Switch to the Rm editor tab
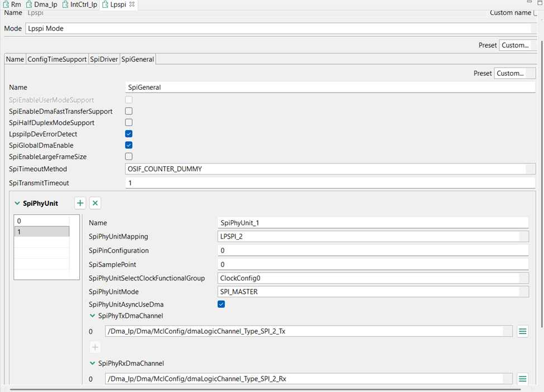The height and width of the screenshot is (392, 544). point(12,4)
